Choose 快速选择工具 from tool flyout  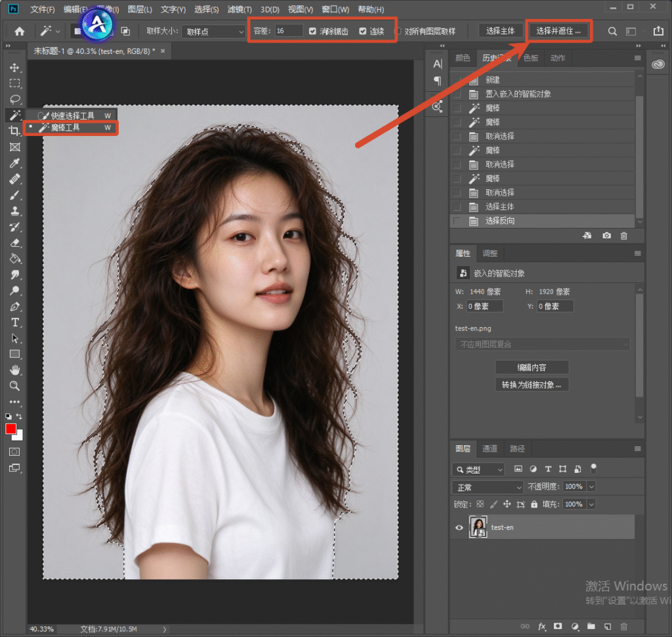[71, 116]
